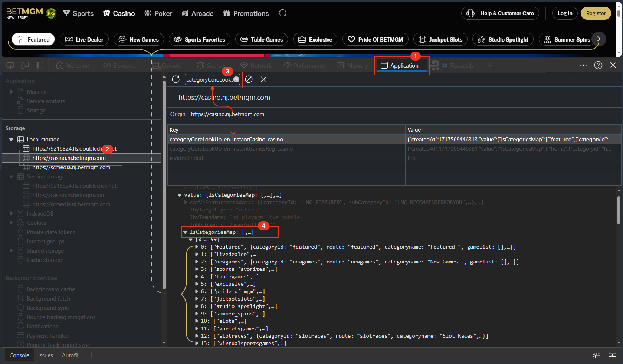Click the Register button
This screenshot has height=364, width=623.
point(596,13)
